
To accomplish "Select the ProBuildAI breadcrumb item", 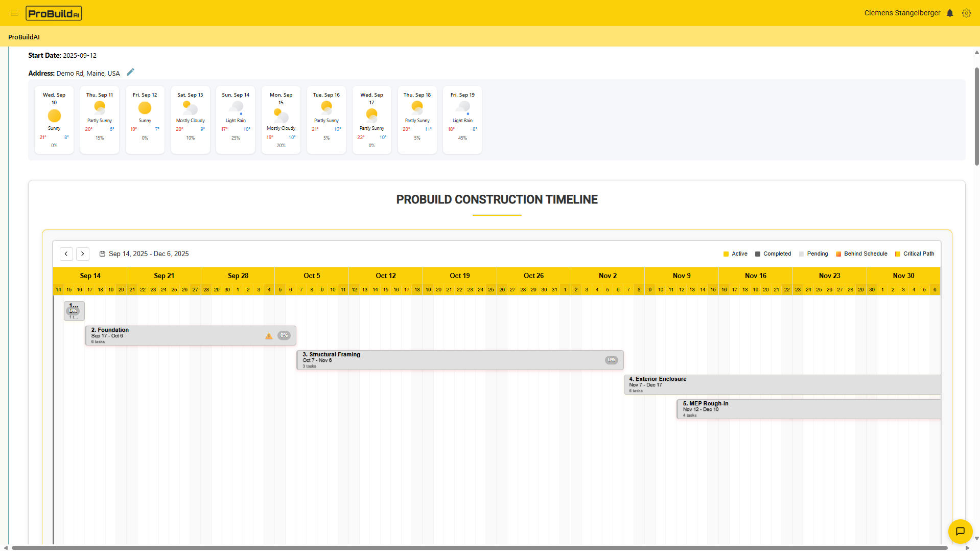I will 24,37.
